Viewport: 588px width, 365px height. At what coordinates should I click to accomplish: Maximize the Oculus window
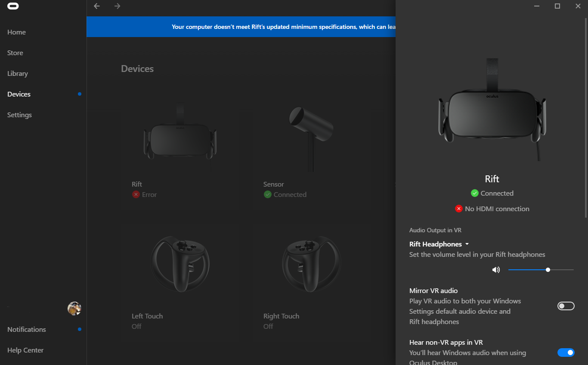pos(557,6)
